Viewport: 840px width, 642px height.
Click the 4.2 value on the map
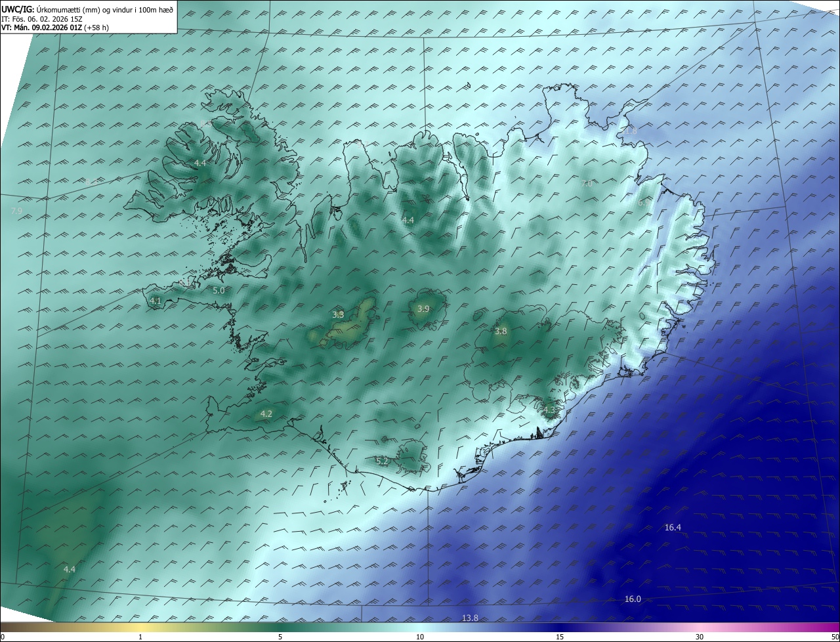[266, 414]
